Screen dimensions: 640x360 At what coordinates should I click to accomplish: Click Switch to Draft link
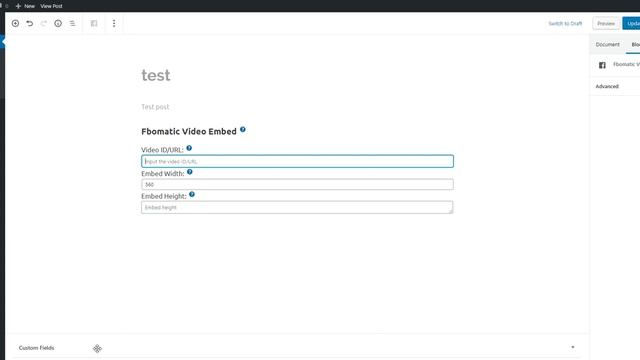565,24
